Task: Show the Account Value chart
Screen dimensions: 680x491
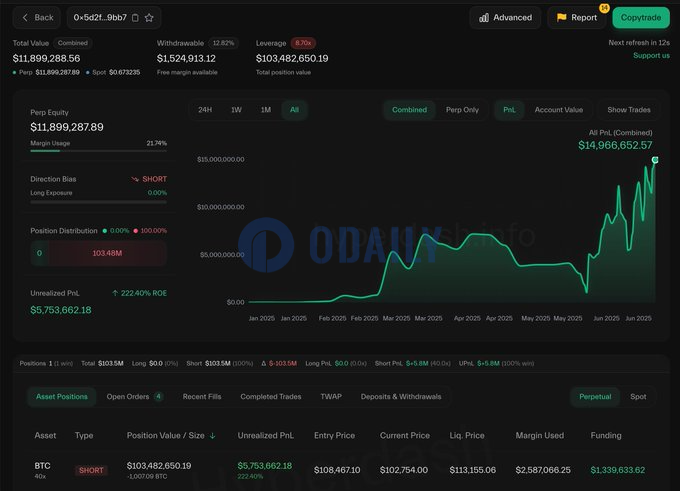Action: pyautogui.click(x=559, y=110)
